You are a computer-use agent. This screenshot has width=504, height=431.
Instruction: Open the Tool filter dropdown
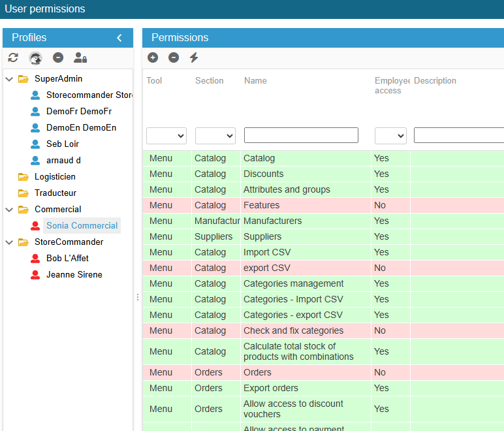tap(166, 136)
